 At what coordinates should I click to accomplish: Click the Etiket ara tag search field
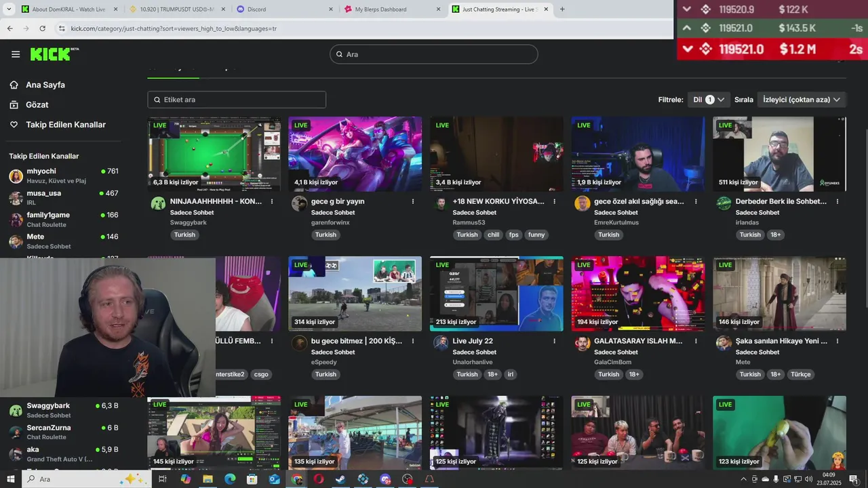coord(237,100)
